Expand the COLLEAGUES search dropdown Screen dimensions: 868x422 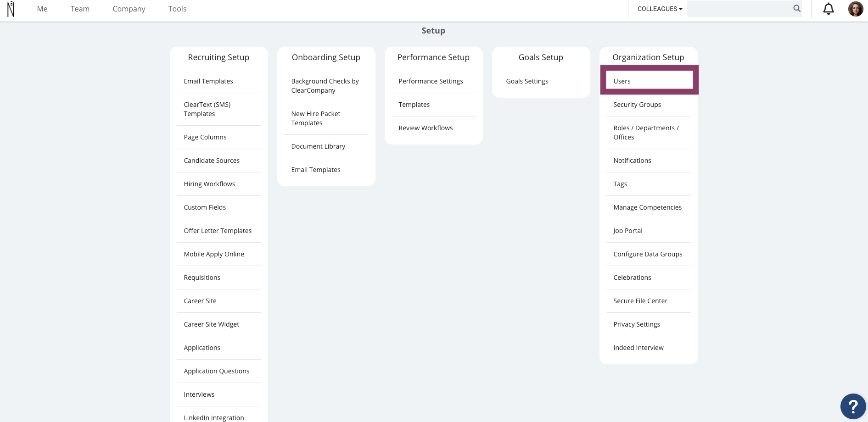[x=660, y=9]
